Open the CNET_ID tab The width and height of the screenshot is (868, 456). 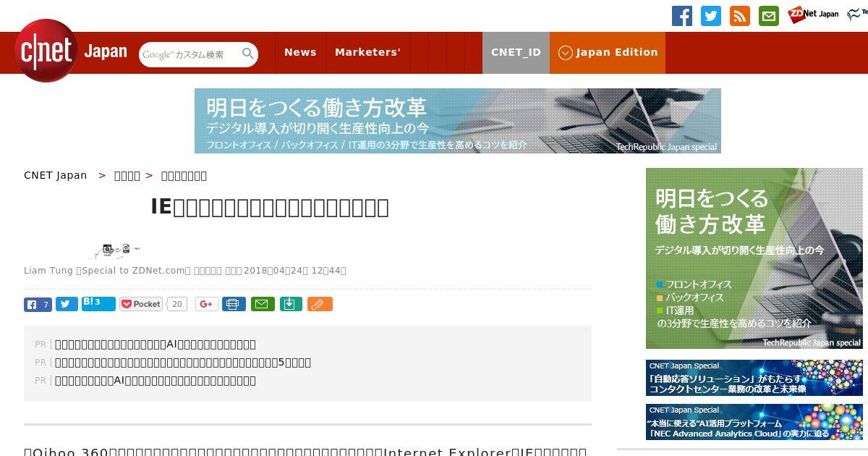coord(516,52)
